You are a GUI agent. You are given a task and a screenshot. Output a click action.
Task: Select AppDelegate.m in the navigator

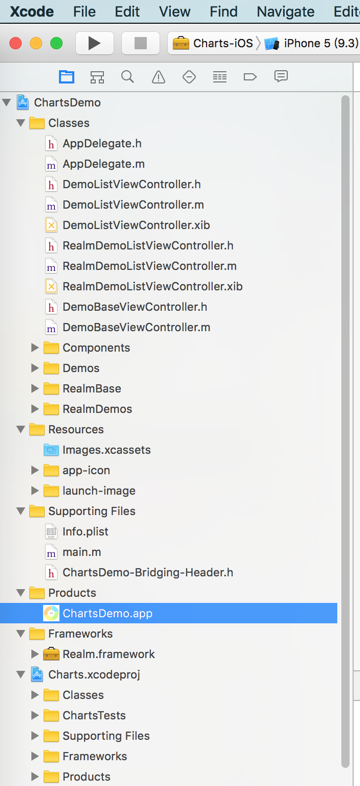tap(103, 164)
